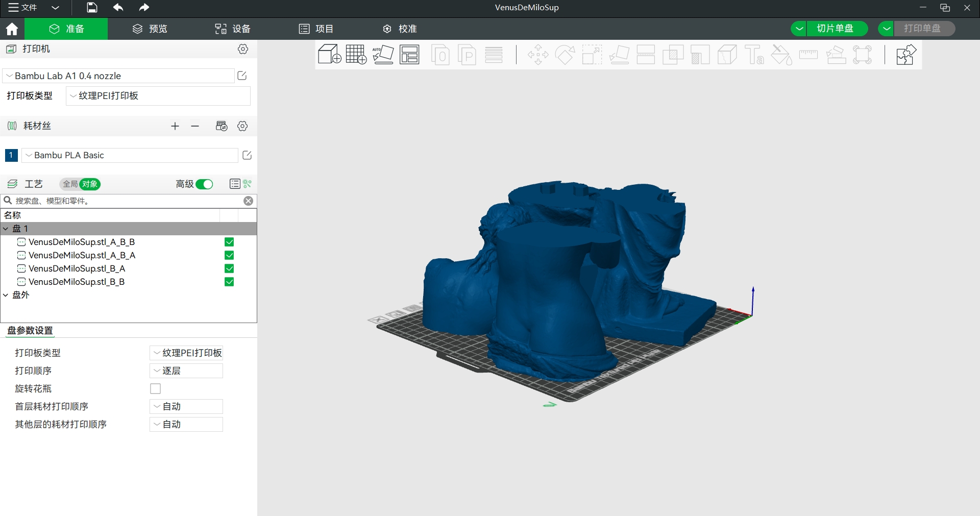Open the 打印单盘 dropdown arrow
980x516 pixels.
point(887,29)
